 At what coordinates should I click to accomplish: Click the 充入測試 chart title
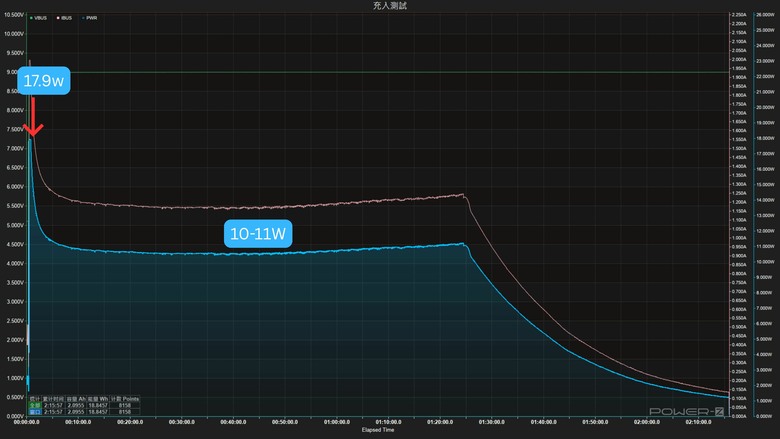390,5
